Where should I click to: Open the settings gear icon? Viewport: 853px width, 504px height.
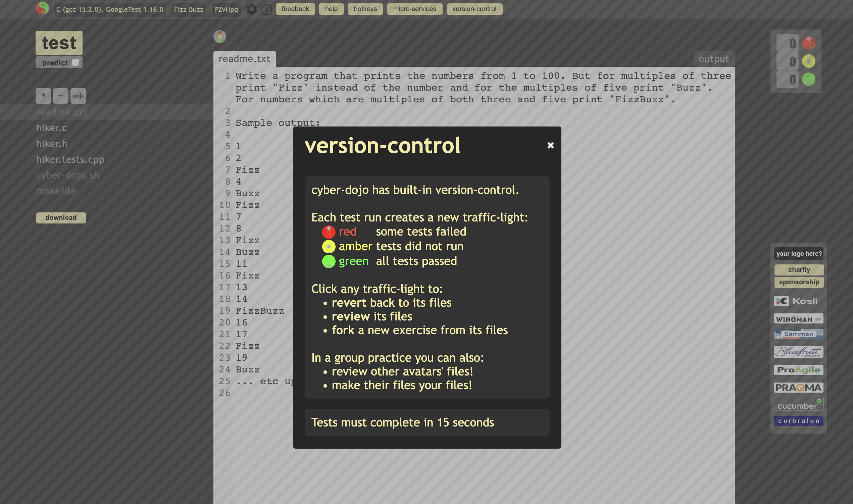coord(252,9)
